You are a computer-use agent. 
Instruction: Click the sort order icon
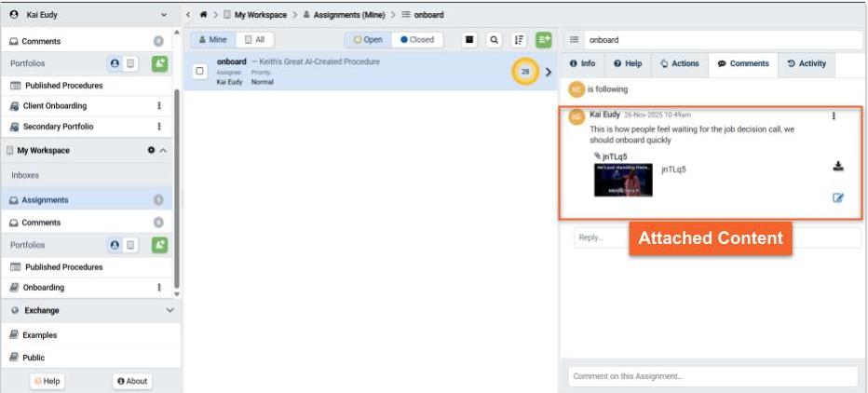click(x=520, y=40)
